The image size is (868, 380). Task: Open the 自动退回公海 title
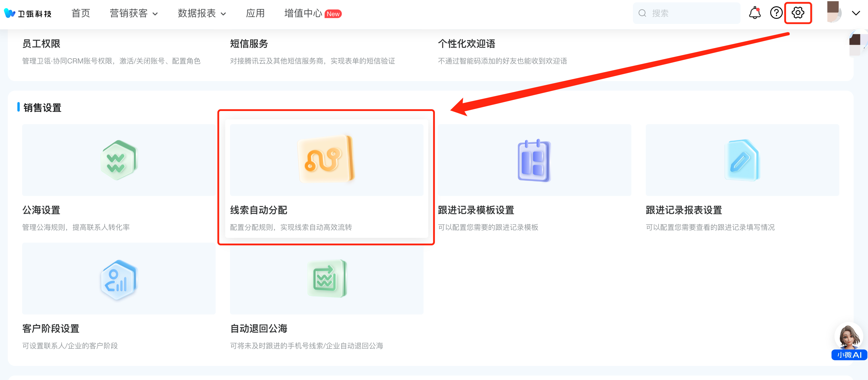(258, 329)
